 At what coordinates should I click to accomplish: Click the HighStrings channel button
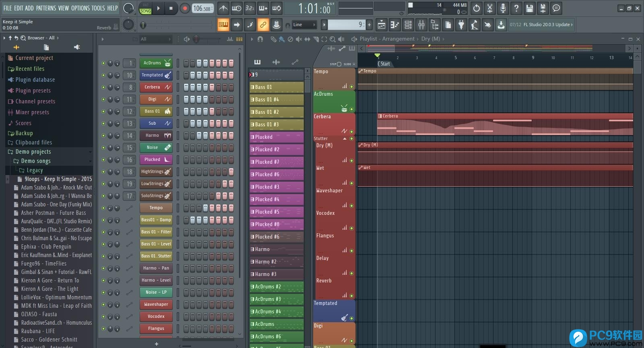[156, 172]
